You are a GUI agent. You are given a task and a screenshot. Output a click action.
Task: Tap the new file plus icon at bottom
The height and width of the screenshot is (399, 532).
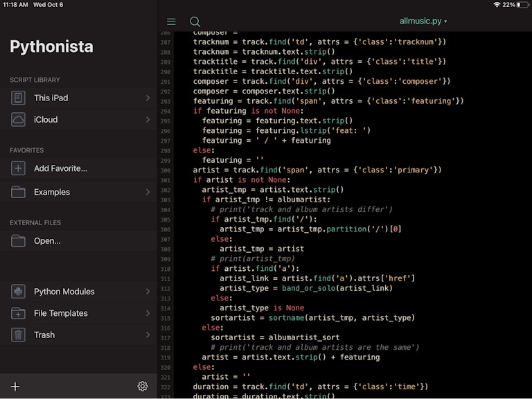(15, 387)
